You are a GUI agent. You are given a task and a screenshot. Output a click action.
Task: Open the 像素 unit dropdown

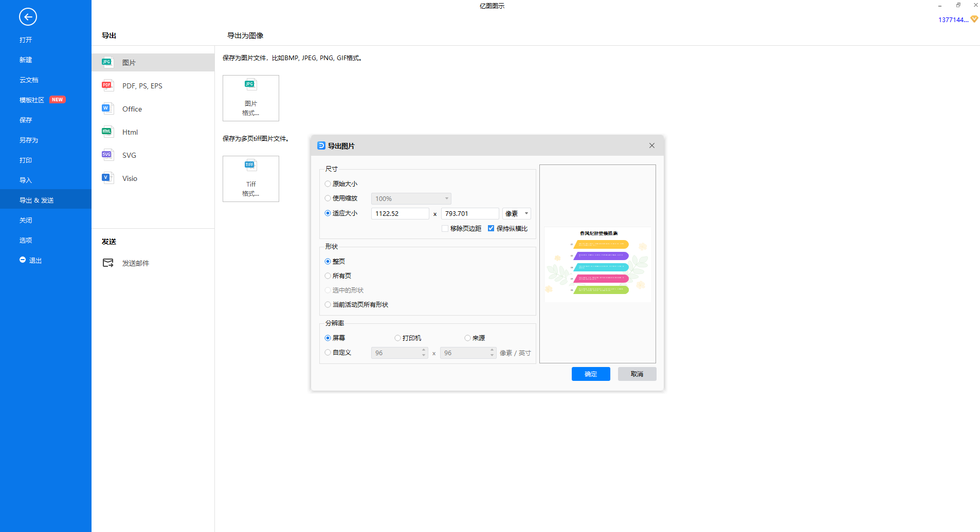click(516, 213)
